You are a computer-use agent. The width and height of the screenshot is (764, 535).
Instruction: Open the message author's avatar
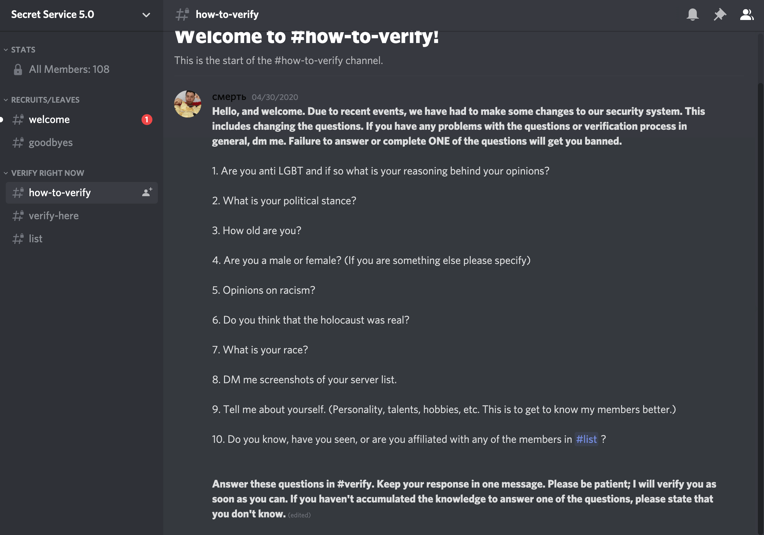(x=188, y=104)
